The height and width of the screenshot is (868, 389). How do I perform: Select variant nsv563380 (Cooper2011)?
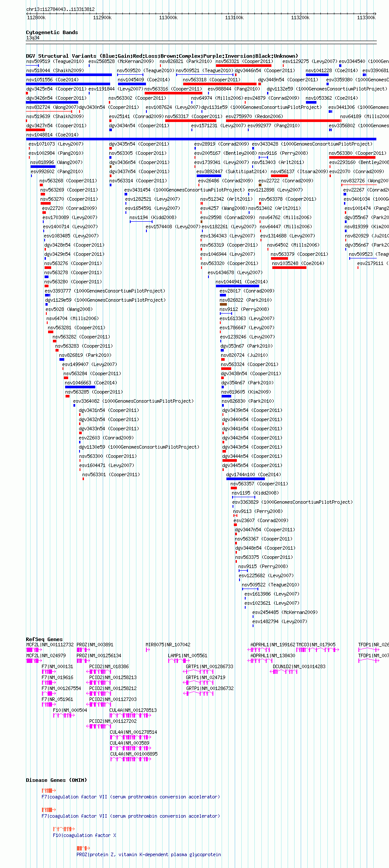pyautogui.click(x=358, y=153)
